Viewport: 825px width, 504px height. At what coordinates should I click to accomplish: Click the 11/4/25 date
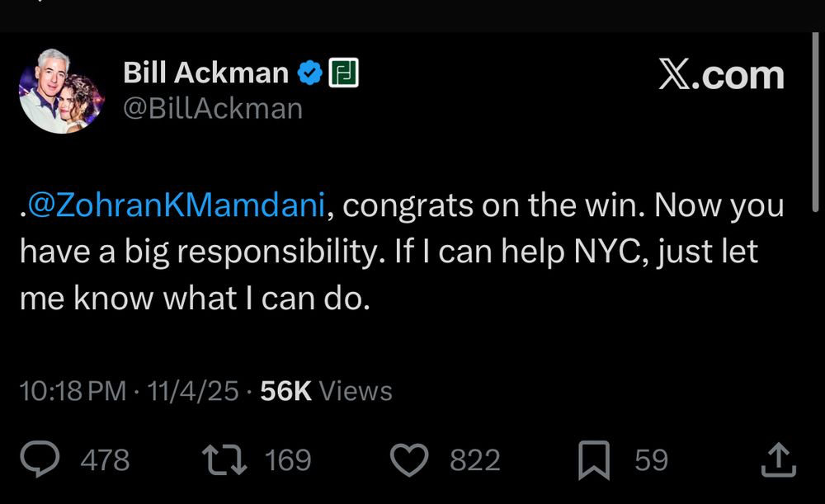point(193,390)
